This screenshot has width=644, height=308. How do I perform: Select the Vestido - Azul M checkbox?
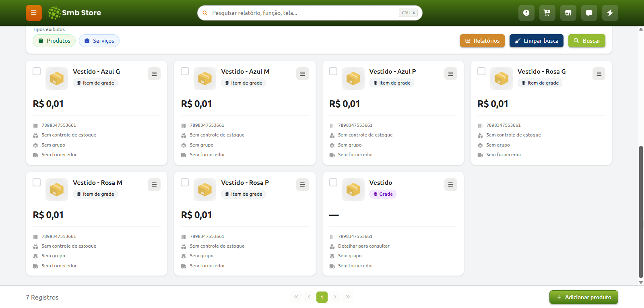click(x=185, y=71)
